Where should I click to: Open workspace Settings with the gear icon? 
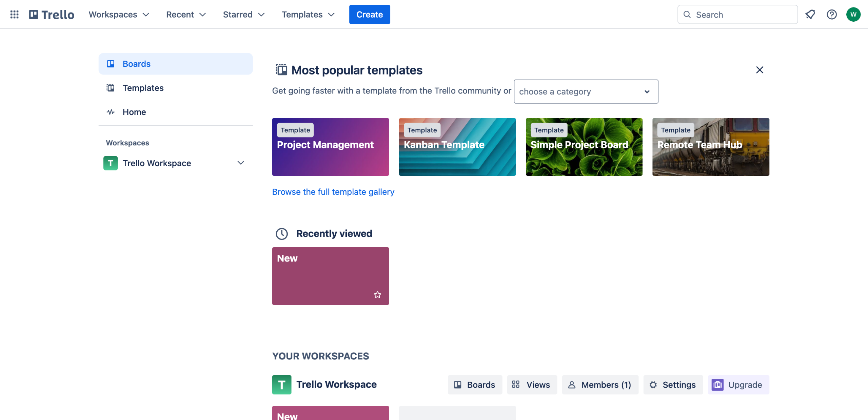pyautogui.click(x=673, y=385)
